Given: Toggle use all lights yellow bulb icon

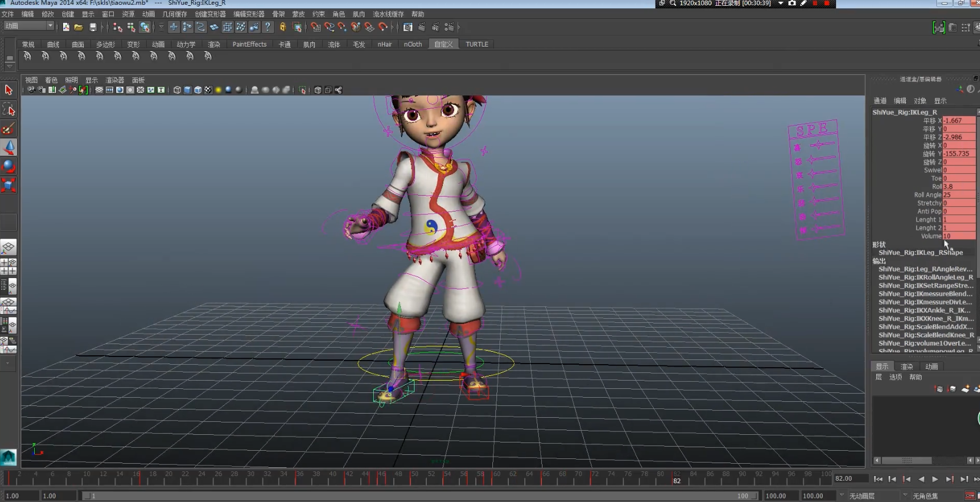Looking at the screenshot, I should [218, 90].
